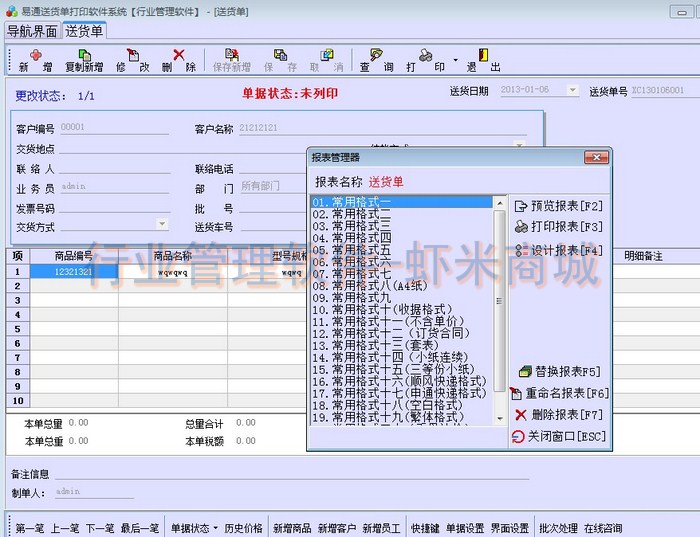The image size is (700, 537).
Task: Open 单据设置 in the bottom bar
Action: click(x=465, y=529)
